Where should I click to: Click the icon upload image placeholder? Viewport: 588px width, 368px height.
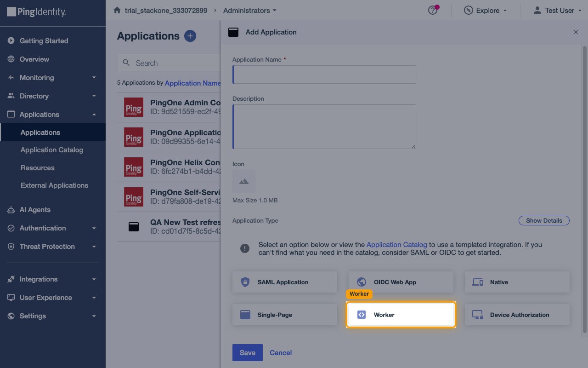point(244,182)
